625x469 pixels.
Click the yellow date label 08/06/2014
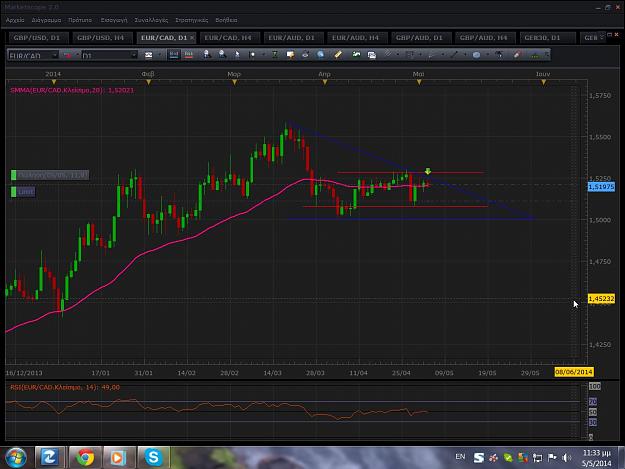(574, 372)
